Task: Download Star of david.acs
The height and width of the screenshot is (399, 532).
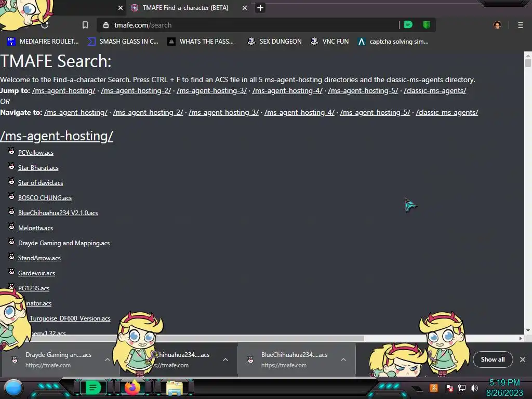Action: (x=41, y=183)
